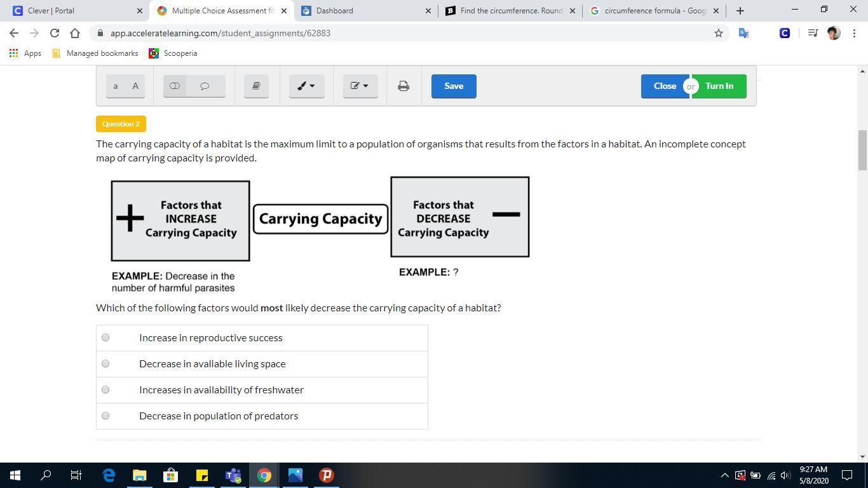Close the assignment

tap(665, 86)
